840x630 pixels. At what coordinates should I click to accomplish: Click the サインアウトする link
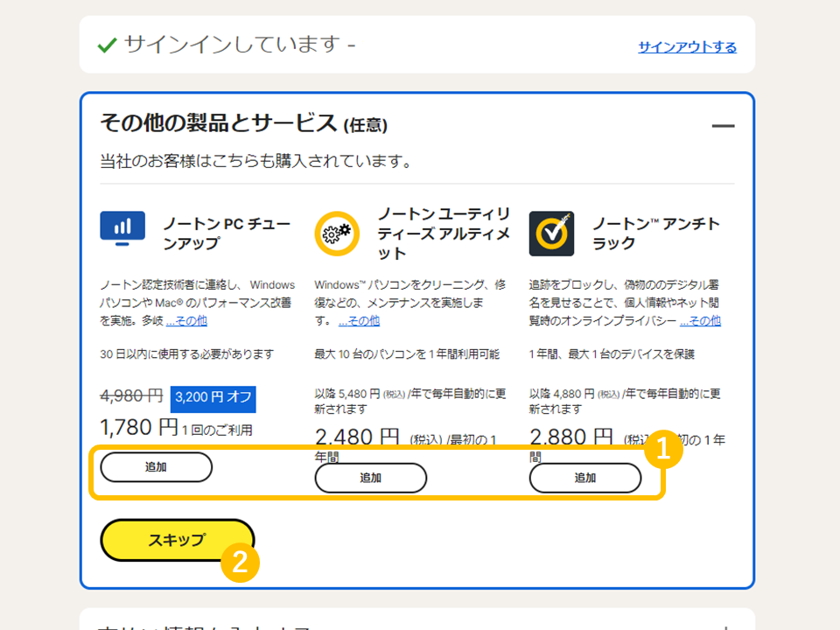pos(687,47)
